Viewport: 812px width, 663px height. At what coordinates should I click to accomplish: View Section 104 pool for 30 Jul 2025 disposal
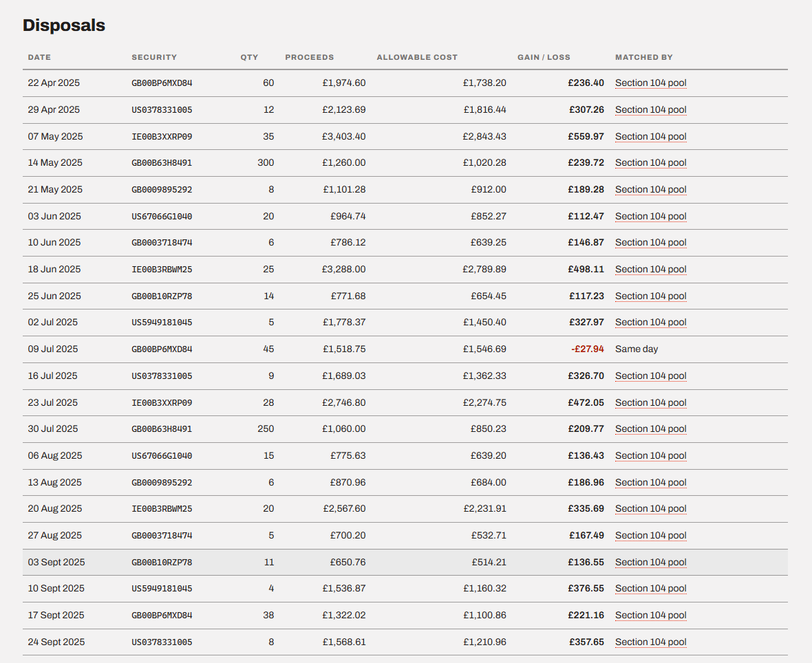tap(650, 428)
